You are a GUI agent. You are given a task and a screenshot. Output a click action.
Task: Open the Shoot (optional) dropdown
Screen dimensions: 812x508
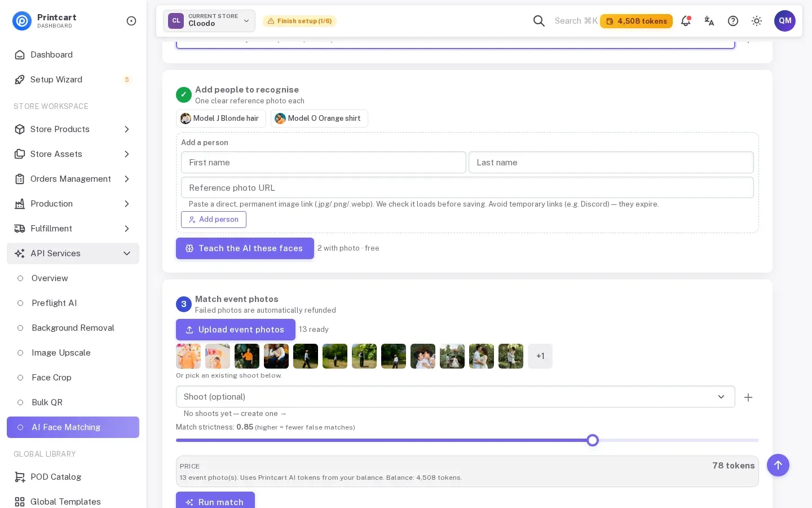coord(456,397)
